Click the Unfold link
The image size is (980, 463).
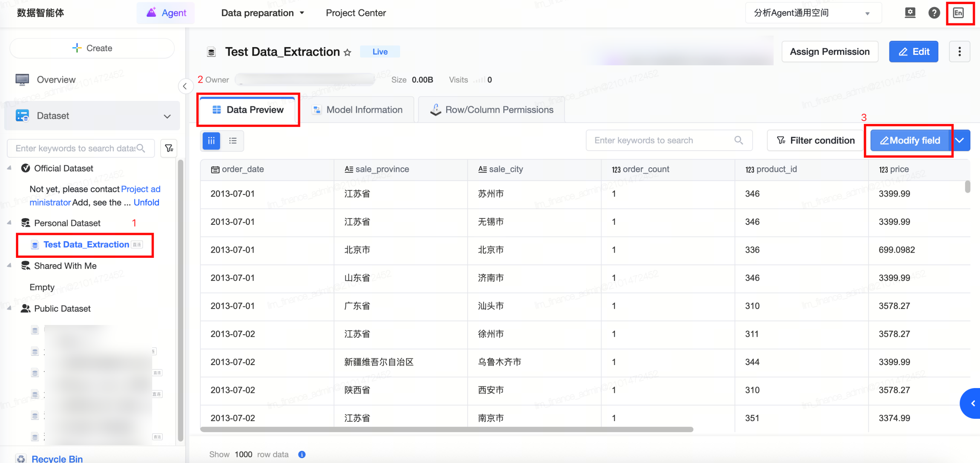pyautogui.click(x=147, y=203)
